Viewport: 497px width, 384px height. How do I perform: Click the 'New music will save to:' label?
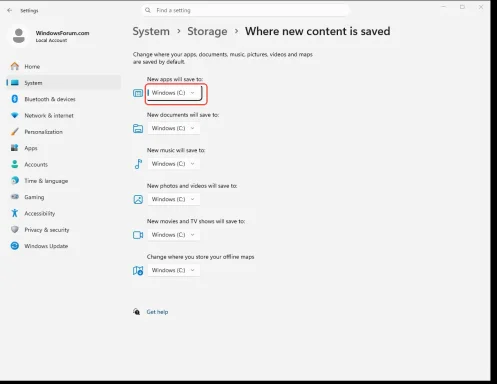176,150
